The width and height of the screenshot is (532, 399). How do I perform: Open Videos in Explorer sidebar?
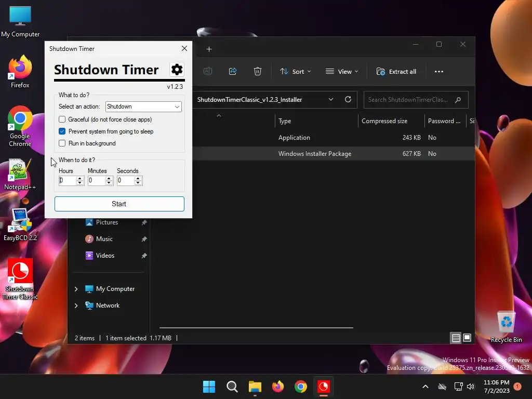[105, 256]
